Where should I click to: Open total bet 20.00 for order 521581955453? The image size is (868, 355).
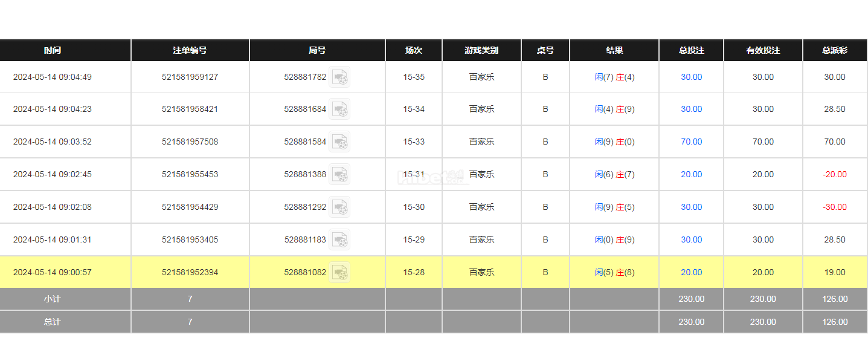[x=692, y=174]
